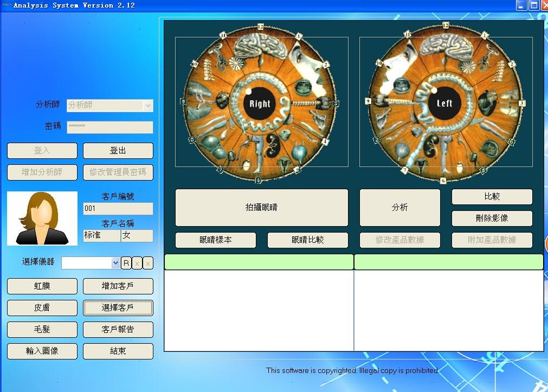Click the 增加分析師 button
This screenshot has width=548, height=392.
pyautogui.click(x=42, y=172)
